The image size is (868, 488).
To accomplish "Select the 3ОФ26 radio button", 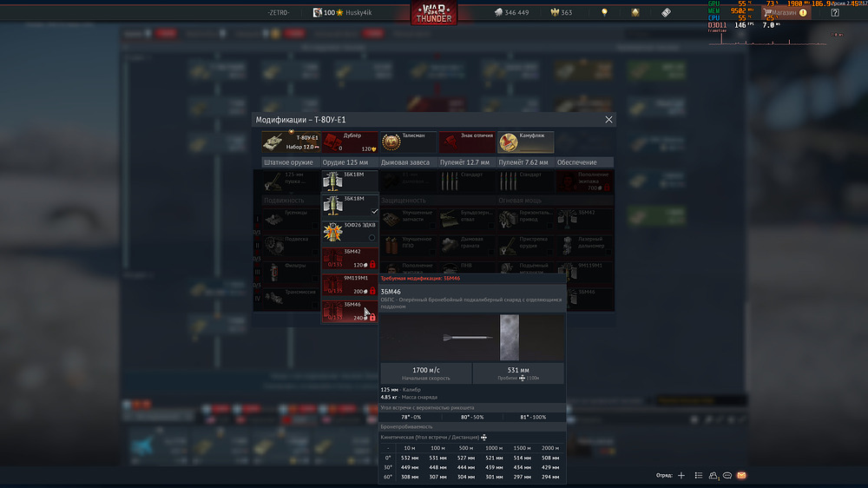I will (372, 237).
